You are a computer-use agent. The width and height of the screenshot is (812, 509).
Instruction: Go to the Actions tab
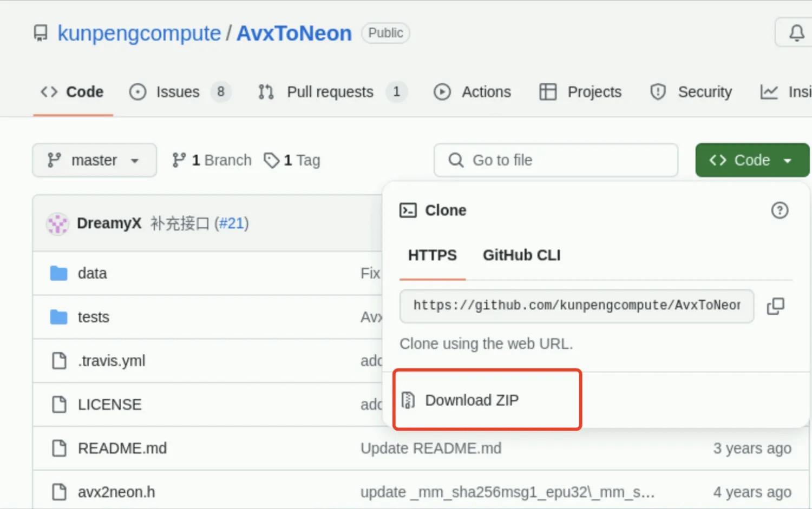coord(472,92)
